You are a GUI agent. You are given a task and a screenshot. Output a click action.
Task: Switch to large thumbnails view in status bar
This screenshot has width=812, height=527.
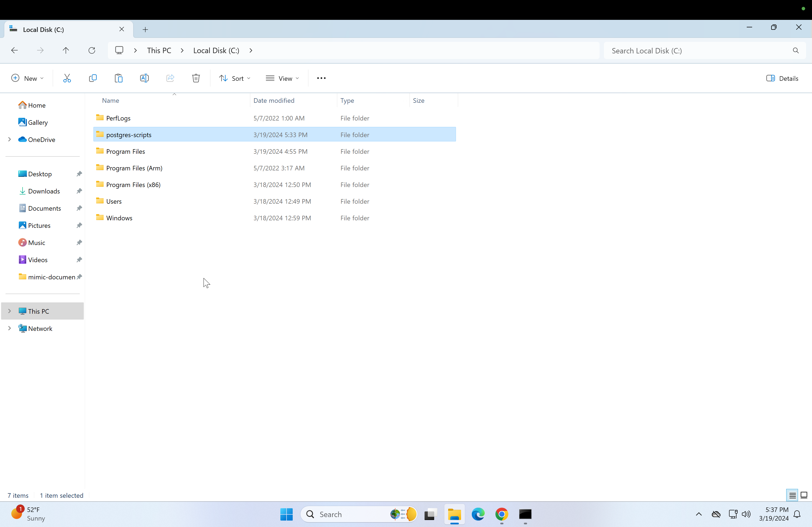pos(804,495)
